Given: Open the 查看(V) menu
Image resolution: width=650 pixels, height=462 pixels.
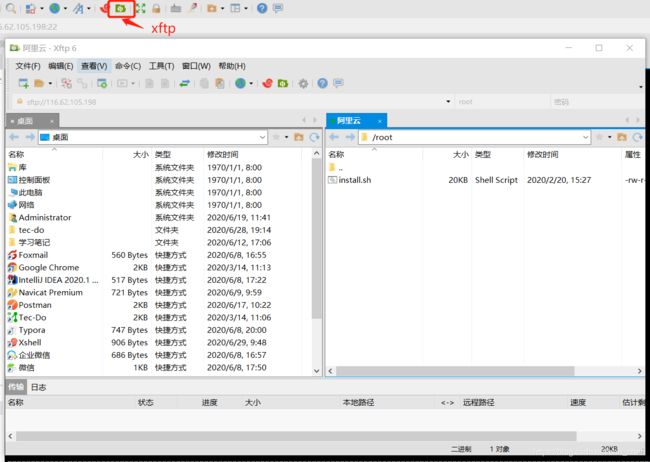Looking at the screenshot, I should (x=94, y=66).
